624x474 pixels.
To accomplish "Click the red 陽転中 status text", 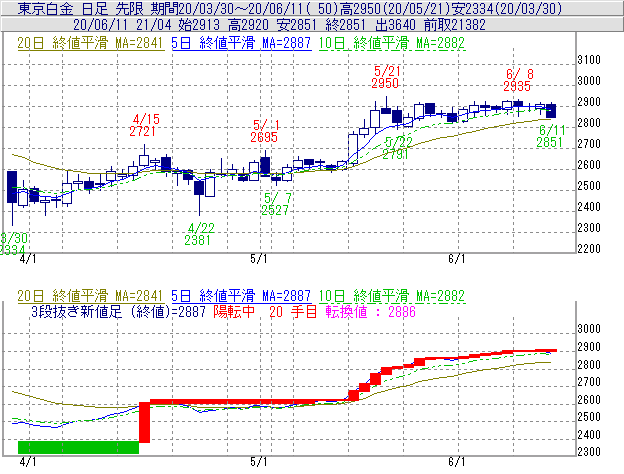I will 234,311.
